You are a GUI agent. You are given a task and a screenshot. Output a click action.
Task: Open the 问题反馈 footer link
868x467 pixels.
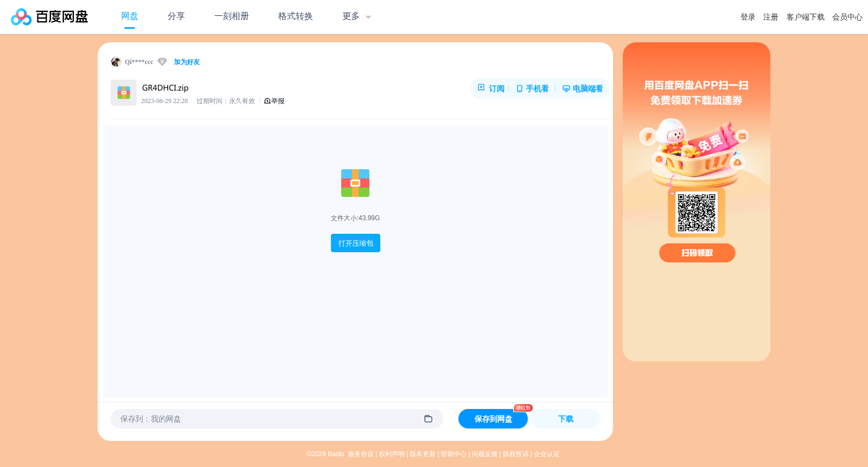(x=484, y=454)
